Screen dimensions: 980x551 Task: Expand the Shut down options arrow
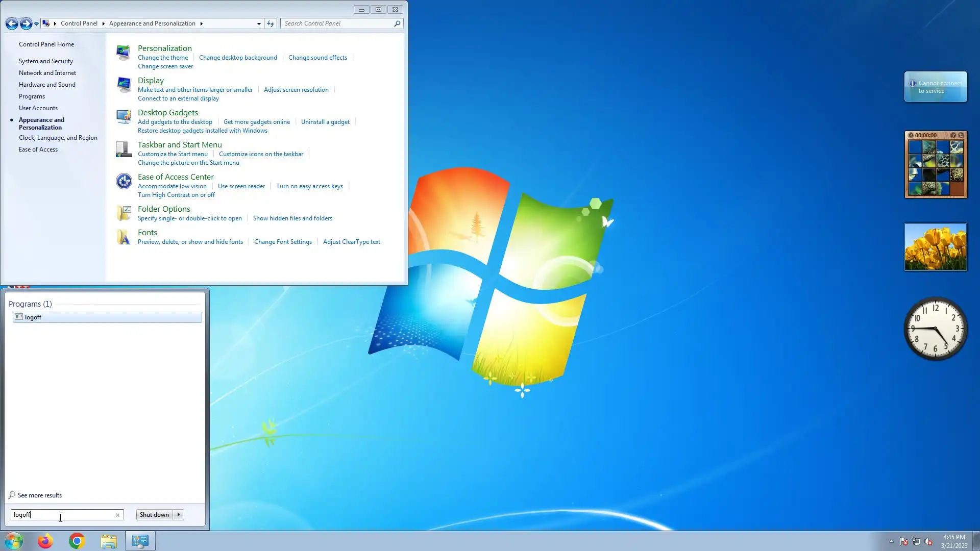tap(179, 515)
